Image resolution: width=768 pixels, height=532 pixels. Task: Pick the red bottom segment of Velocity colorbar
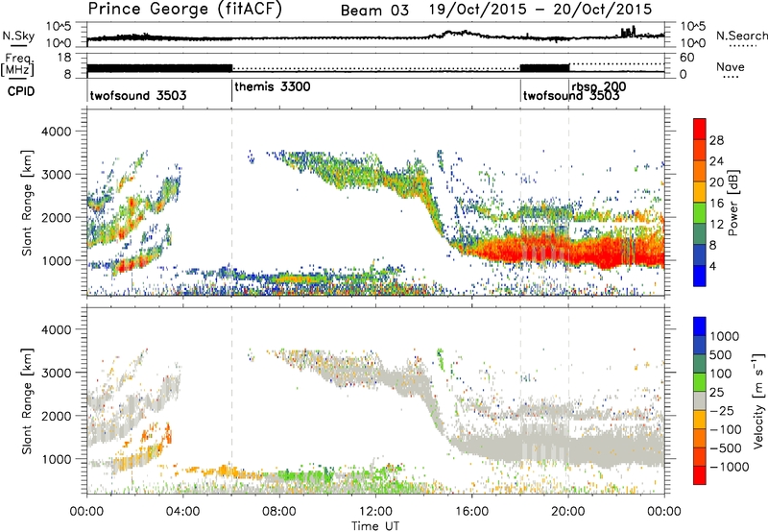(x=700, y=475)
